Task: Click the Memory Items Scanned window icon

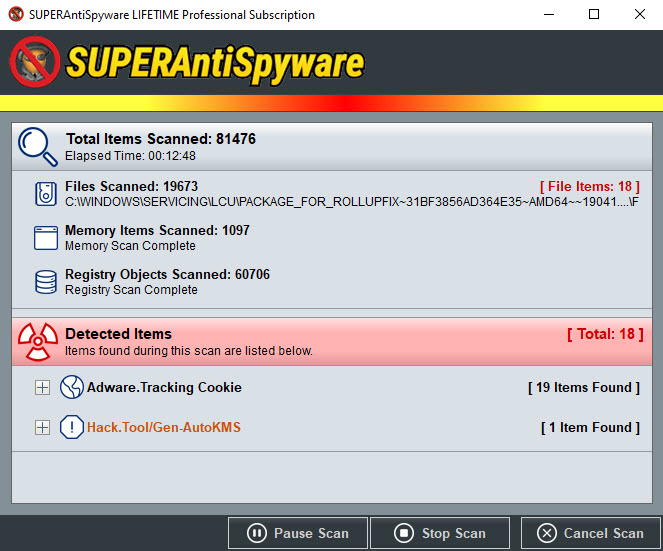Action: 46,238
